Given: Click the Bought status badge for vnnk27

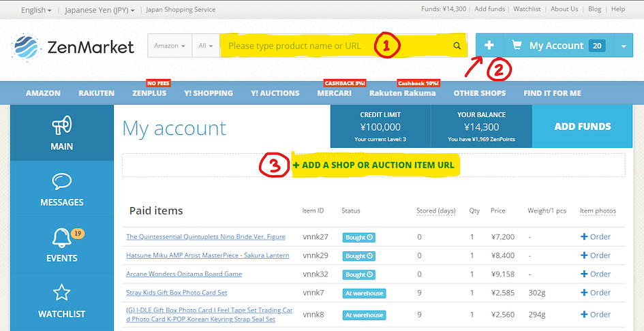Looking at the screenshot, I should [359, 238].
